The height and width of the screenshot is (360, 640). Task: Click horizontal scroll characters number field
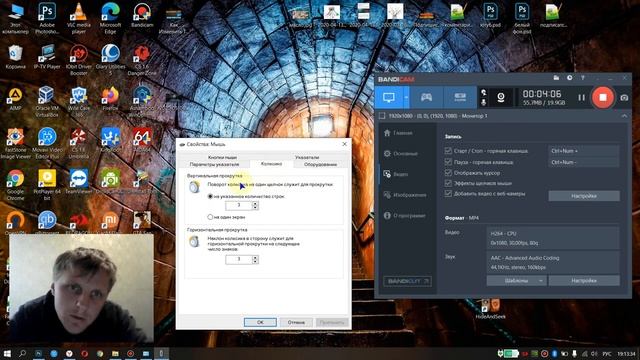(239, 259)
